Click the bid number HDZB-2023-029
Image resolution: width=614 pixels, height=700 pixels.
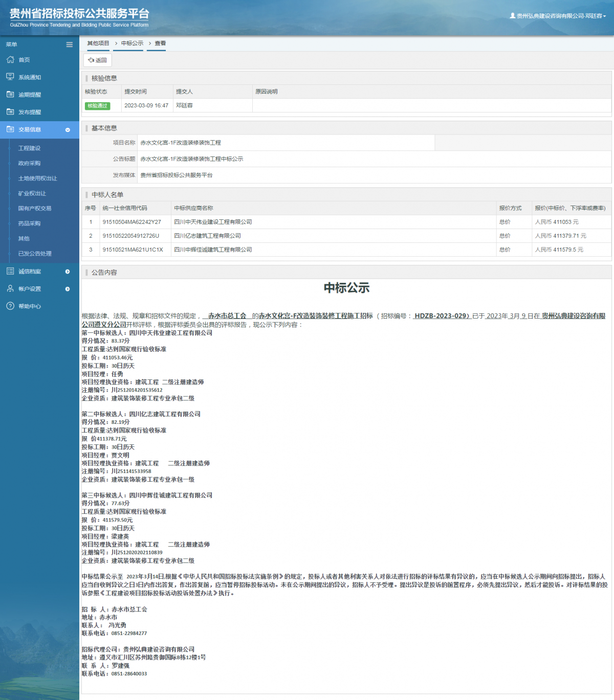tap(441, 316)
